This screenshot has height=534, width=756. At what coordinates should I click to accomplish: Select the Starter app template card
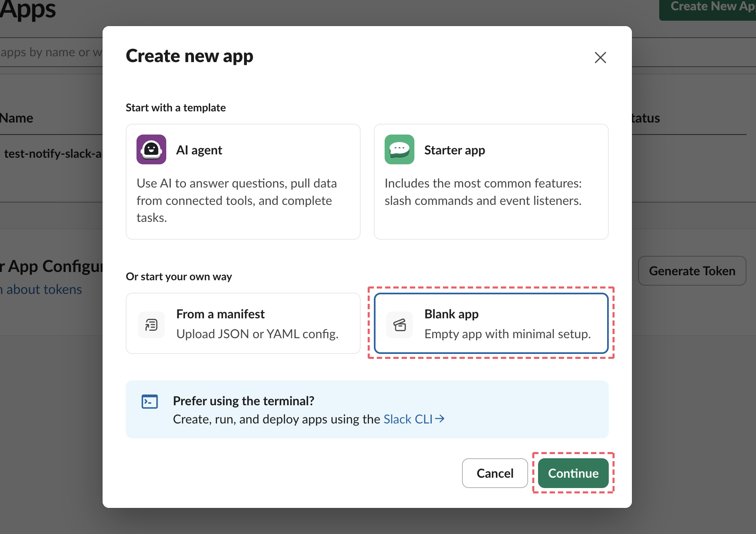[491, 182]
